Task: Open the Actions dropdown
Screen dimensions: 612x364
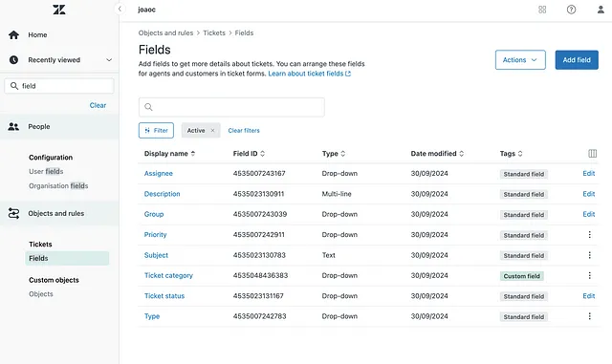Action: [x=520, y=59]
